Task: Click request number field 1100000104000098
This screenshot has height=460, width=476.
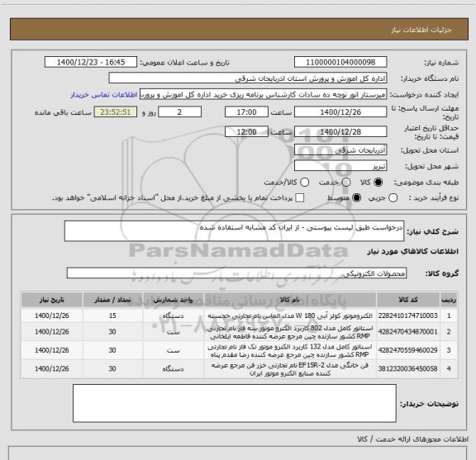Action: tap(340, 62)
